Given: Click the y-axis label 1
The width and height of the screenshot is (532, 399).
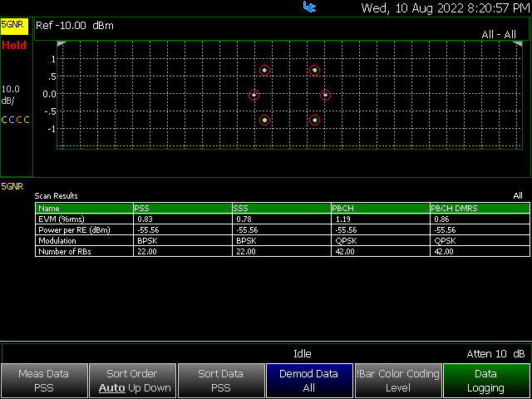Looking at the screenshot, I should click(53, 59).
